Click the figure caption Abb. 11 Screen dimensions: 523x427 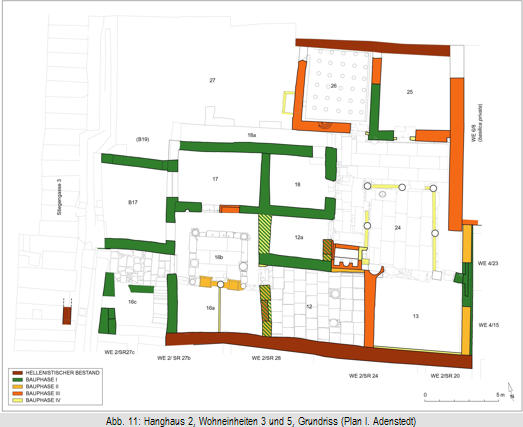point(261,421)
